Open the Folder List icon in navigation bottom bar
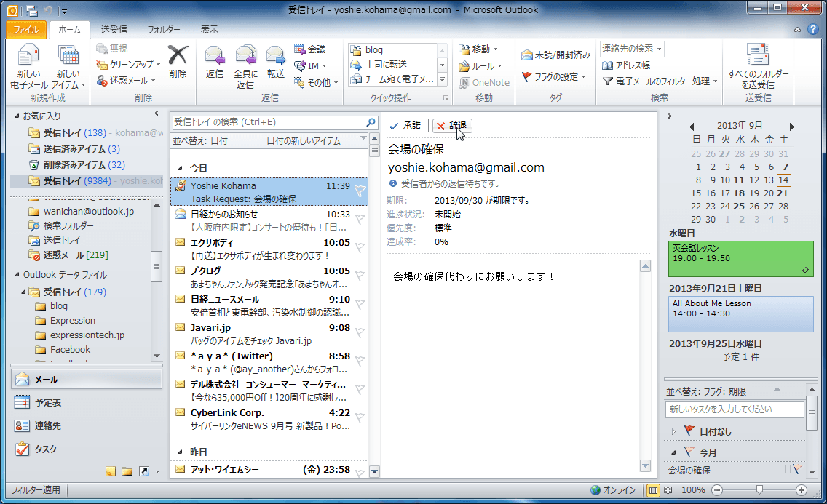Viewport: 827px width, 504px height. click(127, 471)
